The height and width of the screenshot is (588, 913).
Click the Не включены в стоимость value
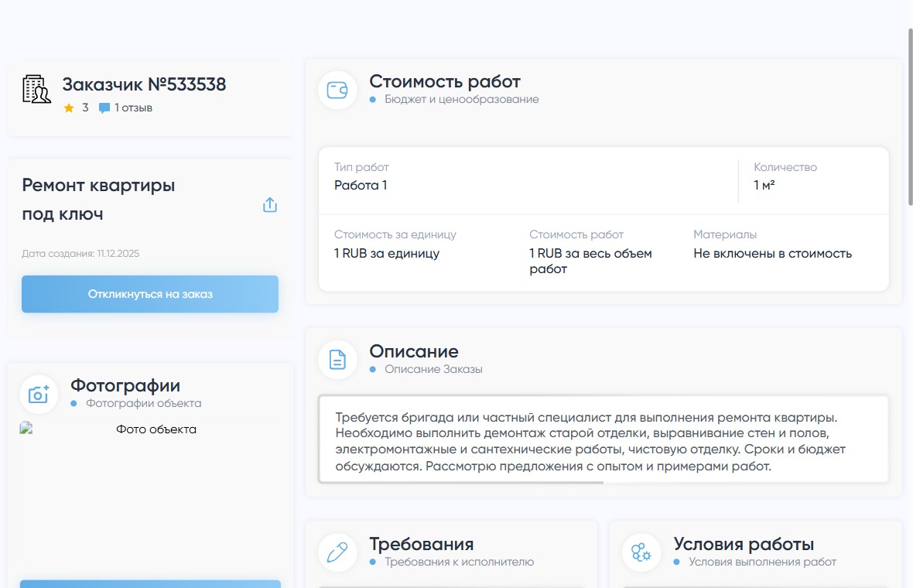tap(773, 253)
